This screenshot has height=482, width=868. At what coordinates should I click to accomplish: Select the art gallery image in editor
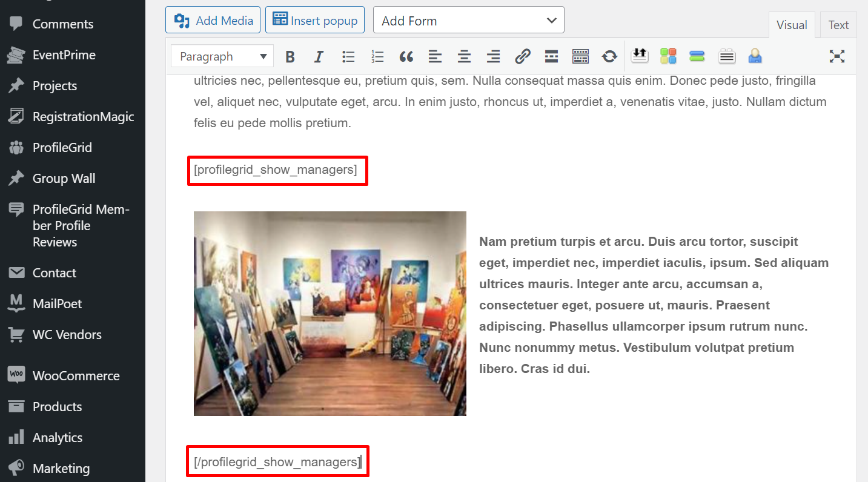[x=330, y=314]
